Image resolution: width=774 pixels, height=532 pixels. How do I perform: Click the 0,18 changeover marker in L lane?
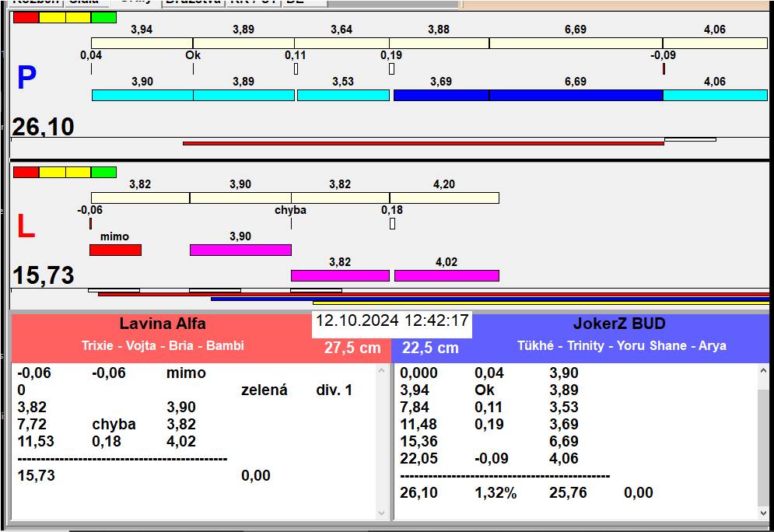[392, 223]
